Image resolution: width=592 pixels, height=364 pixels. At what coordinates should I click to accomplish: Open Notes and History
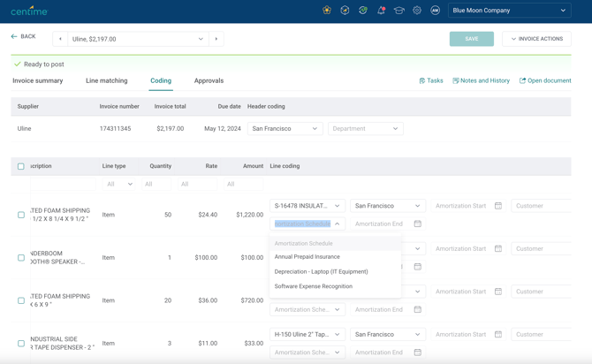[x=481, y=80]
